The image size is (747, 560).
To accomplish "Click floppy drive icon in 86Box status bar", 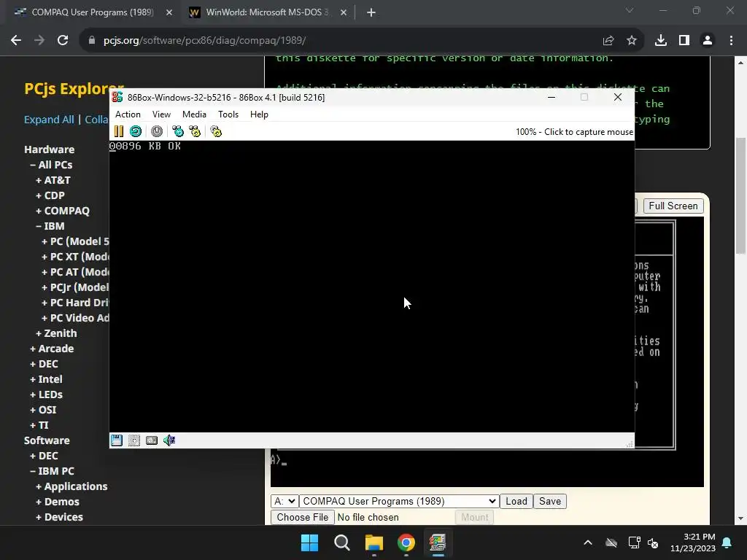I will 117,440.
